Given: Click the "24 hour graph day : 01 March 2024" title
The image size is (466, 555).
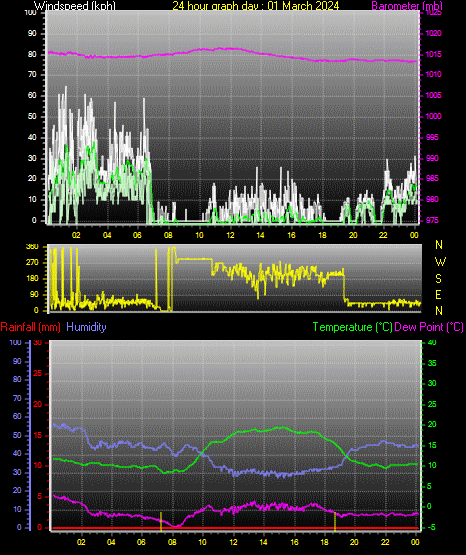Looking at the screenshot, I should click(x=255, y=6).
